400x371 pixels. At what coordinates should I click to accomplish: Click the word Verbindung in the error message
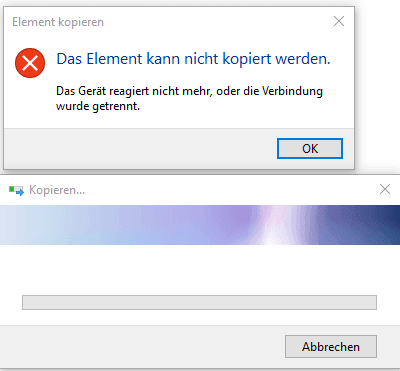[x=292, y=91]
